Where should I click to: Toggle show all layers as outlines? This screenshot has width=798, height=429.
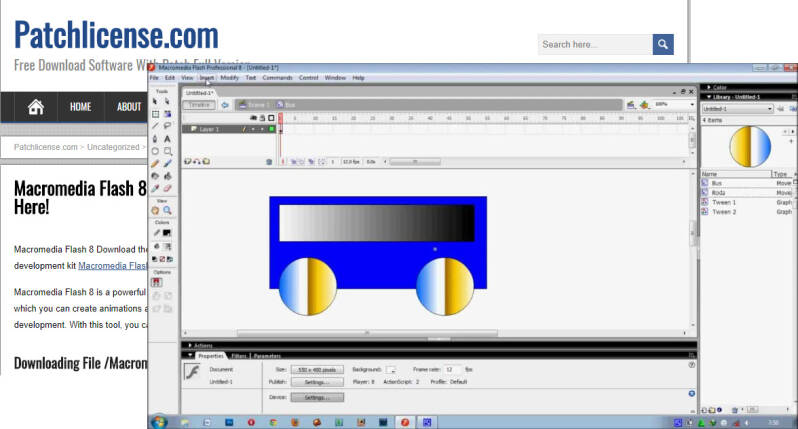pos(271,118)
